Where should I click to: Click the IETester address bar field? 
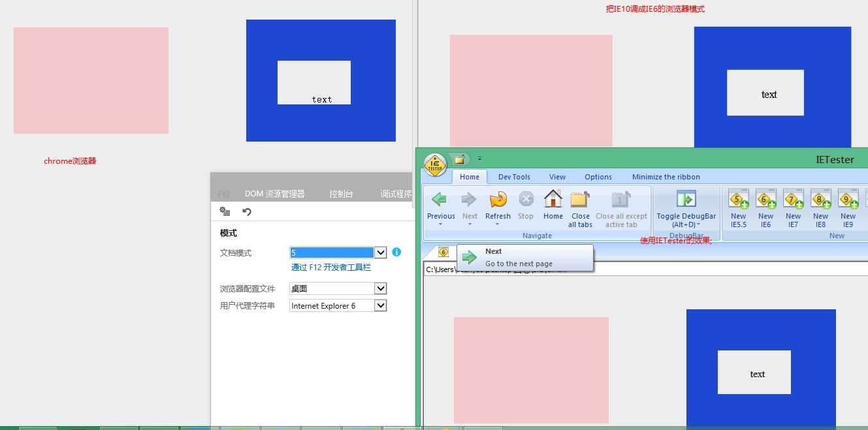pyautogui.click(x=645, y=269)
